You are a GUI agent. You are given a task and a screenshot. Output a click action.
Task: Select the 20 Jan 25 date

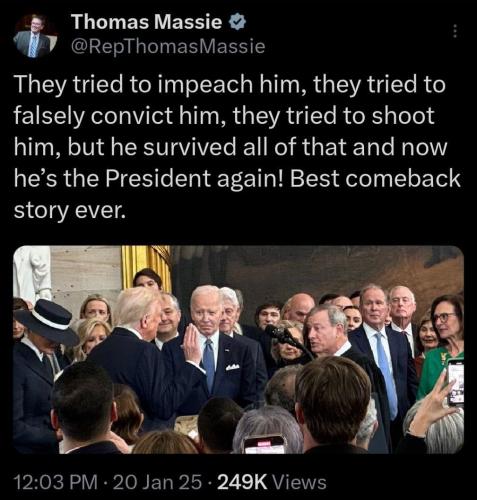157,482
